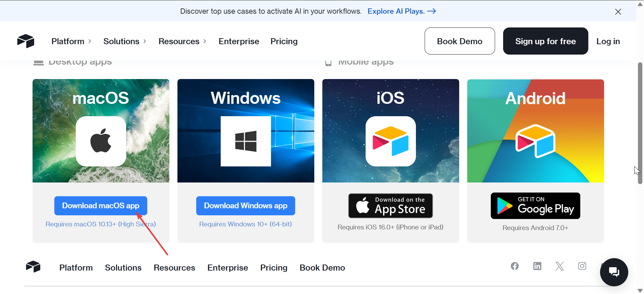Click Requires Windows 10+ (64-bit) link
Screen dimensions: 644x294
click(x=246, y=224)
